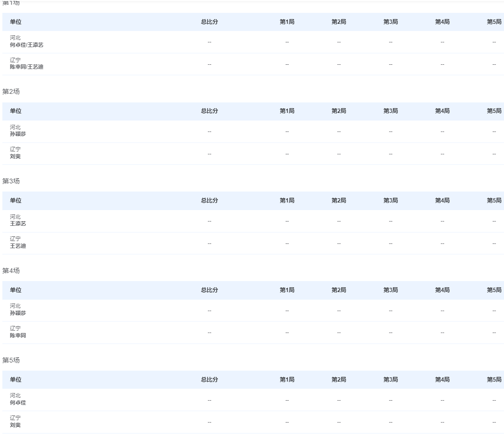Click 单位 header in the 第2场 table
The width and height of the screenshot is (504, 434).
pyautogui.click(x=15, y=111)
